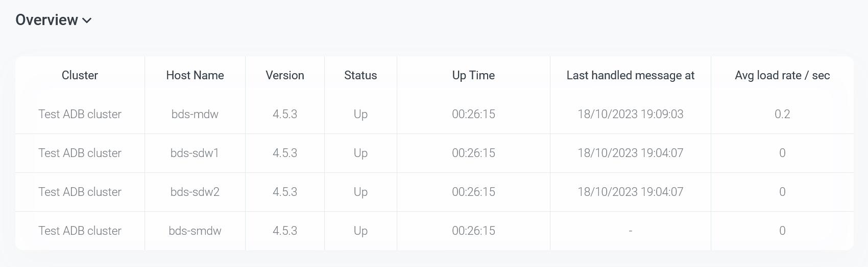
Task: Click the Up Time column header
Action: (x=473, y=75)
